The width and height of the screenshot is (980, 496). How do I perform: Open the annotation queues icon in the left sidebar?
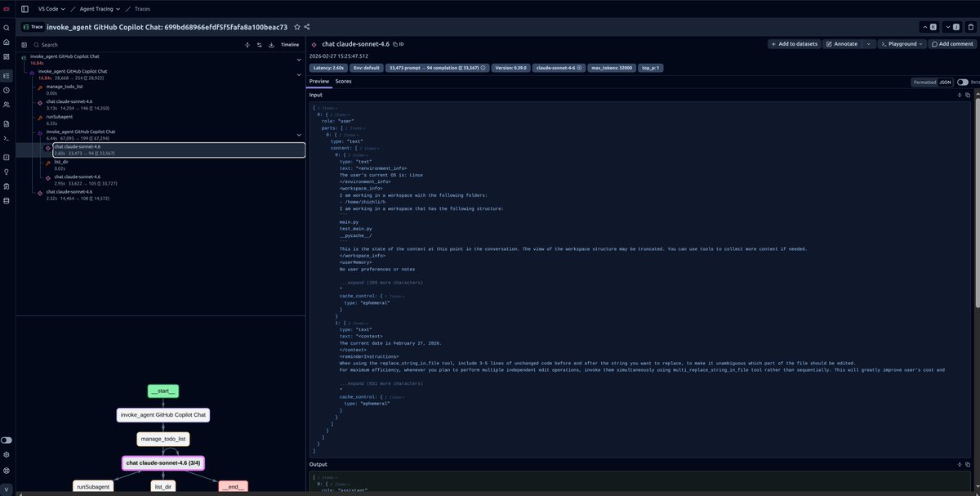tap(7, 185)
